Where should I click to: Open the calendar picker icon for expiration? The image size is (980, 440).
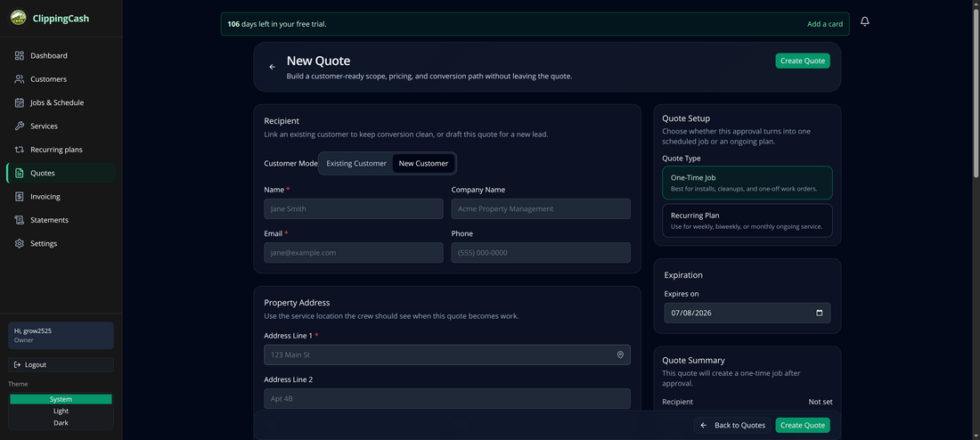[x=820, y=314]
